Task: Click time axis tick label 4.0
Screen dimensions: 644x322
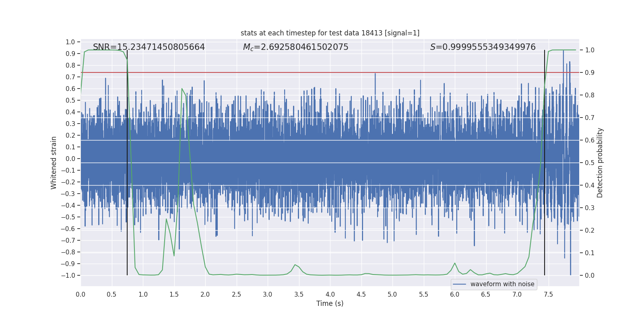Action: click(330, 294)
